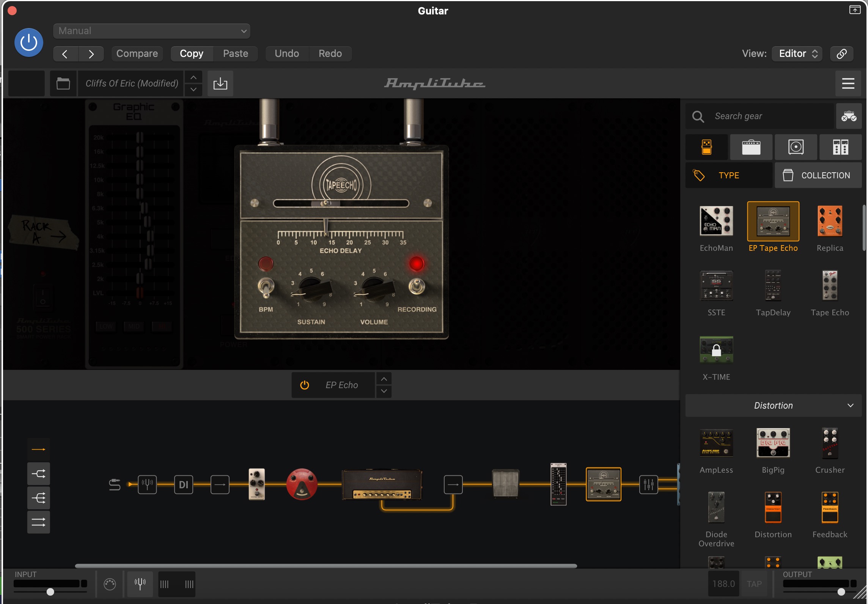Click the DI block in signal chain
Image resolution: width=868 pixels, height=604 pixels.
[x=184, y=484]
